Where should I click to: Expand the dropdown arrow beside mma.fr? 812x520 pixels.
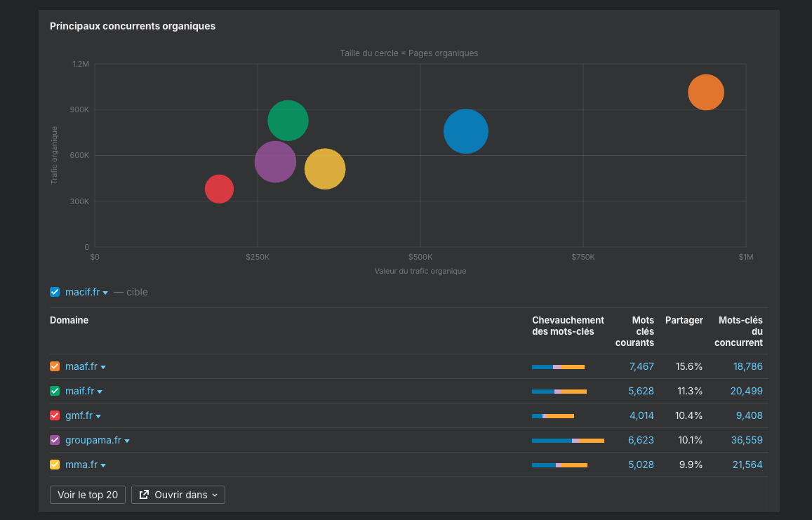click(103, 465)
